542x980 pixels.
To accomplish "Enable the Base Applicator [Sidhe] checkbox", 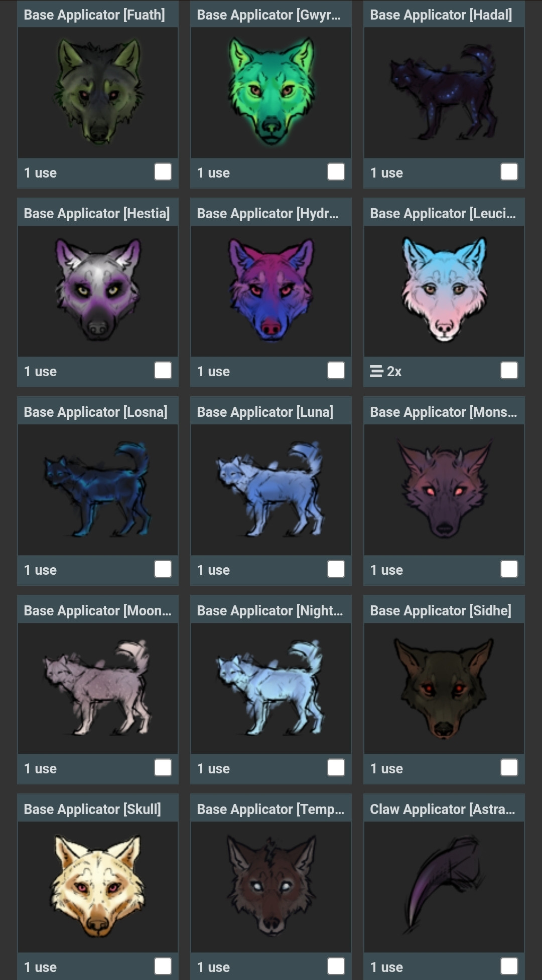I will (x=509, y=768).
